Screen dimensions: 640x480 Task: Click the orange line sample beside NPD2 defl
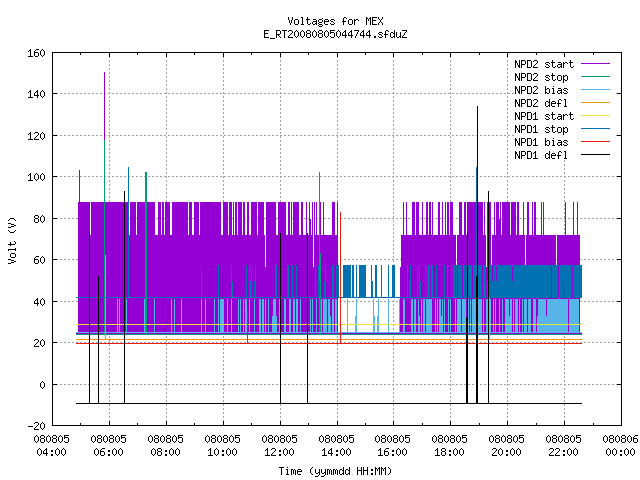(595, 102)
